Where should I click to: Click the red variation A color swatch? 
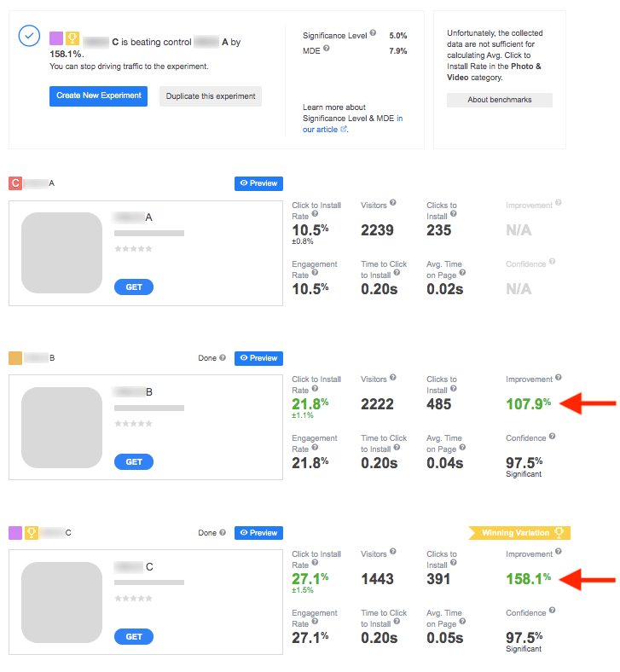point(15,183)
